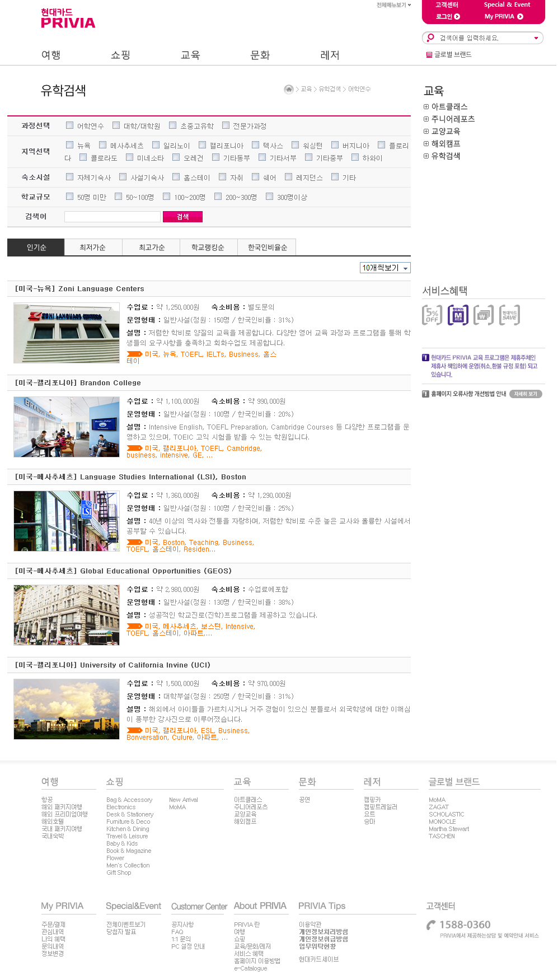Open the LSI Boston building thumbnail
The width and height of the screenshot is (558, 980).
[x=67, y=521]
